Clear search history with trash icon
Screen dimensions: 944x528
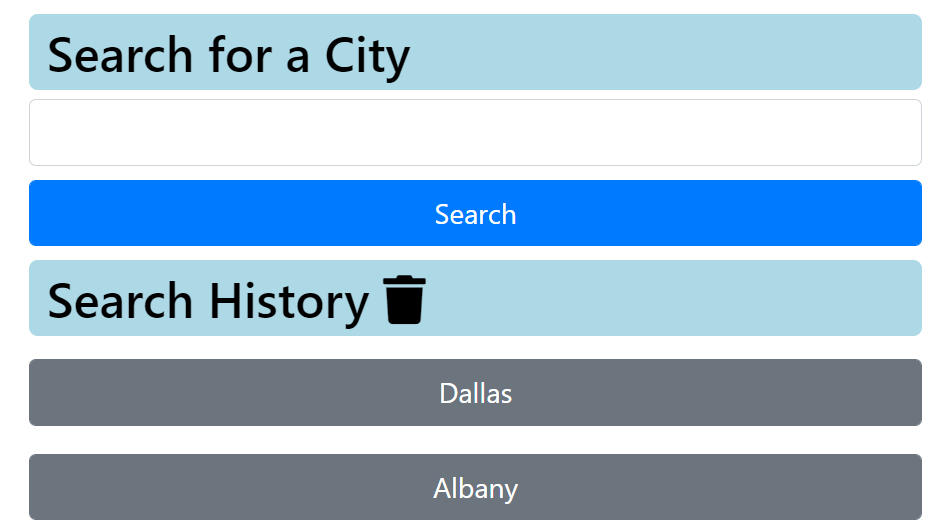(404, 300)
